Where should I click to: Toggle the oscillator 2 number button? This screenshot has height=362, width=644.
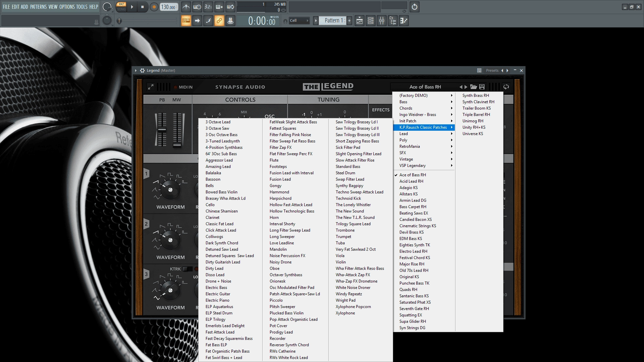pos(146,224)
